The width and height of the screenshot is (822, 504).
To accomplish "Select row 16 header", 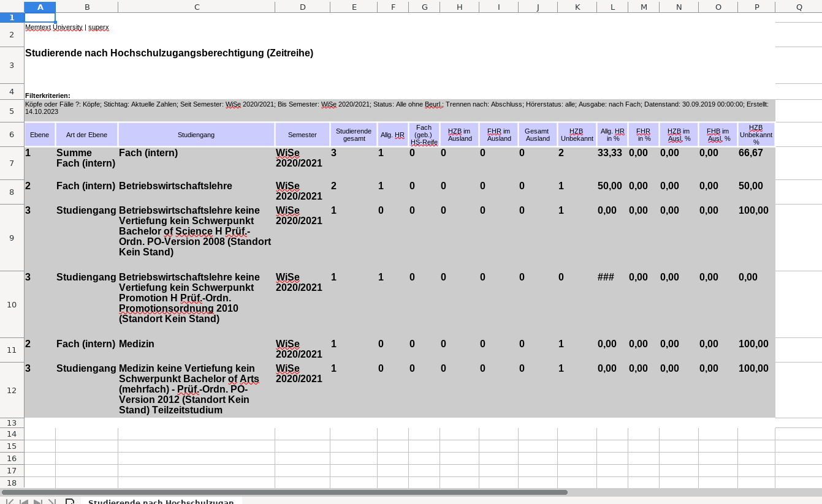I will (x=12, y=459).
